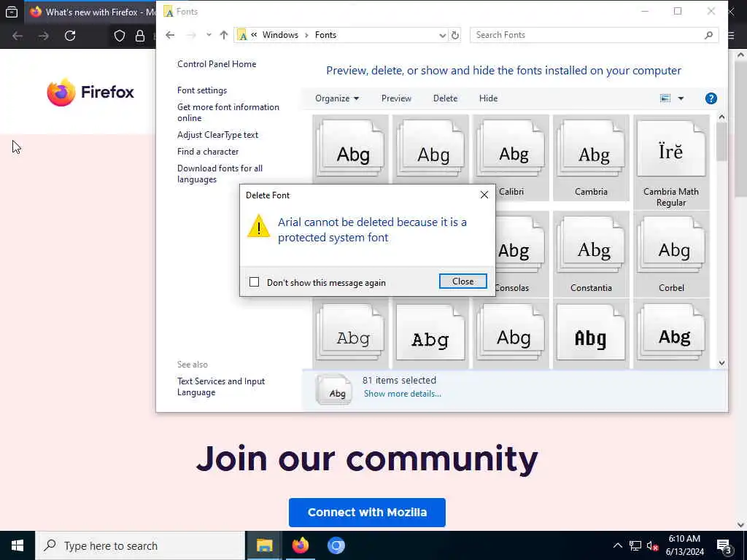Open recent locations dropdown arrow

click(209, 35)
